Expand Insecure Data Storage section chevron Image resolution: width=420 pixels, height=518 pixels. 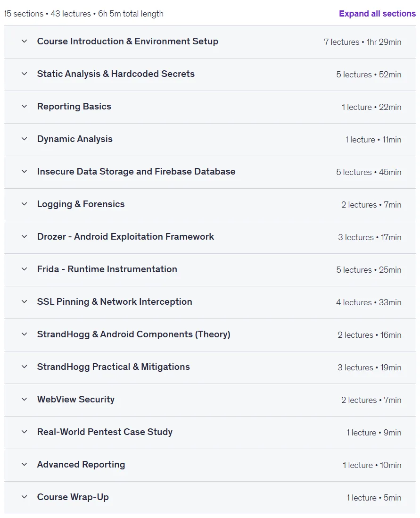24,171
